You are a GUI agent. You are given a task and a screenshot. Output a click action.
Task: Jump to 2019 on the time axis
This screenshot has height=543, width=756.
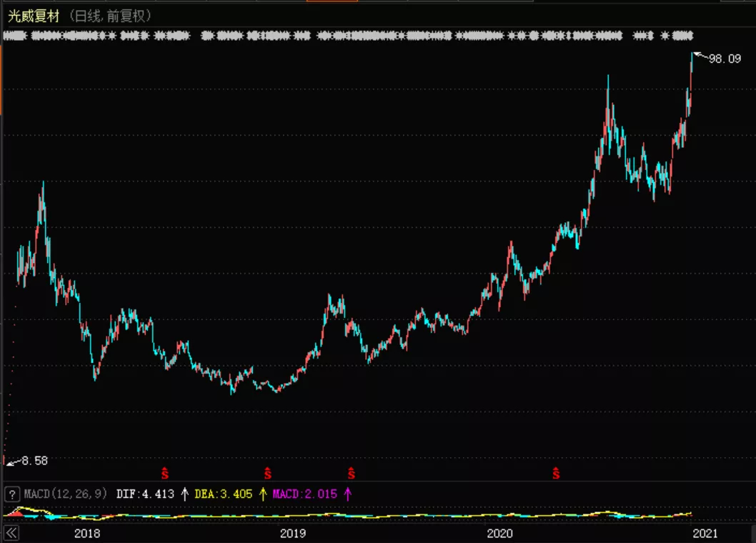pyautogui.click(x=293, y=533)
